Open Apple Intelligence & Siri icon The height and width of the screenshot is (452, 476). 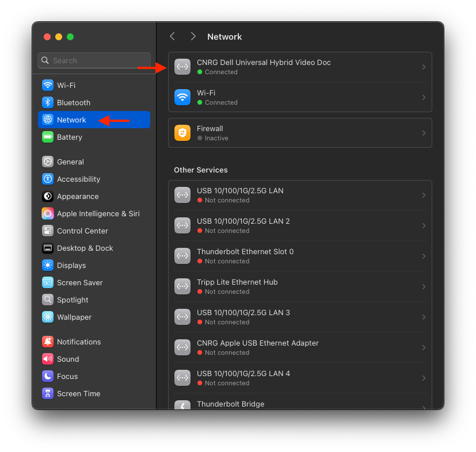click(48, 213)
